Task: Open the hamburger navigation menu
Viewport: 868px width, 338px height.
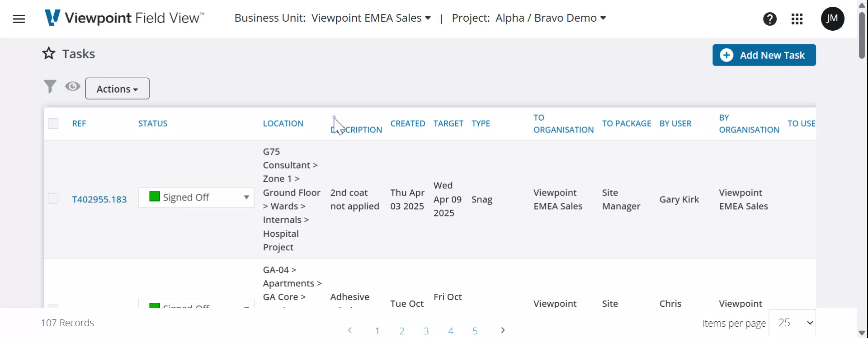Action: click(x=19, y=19)
